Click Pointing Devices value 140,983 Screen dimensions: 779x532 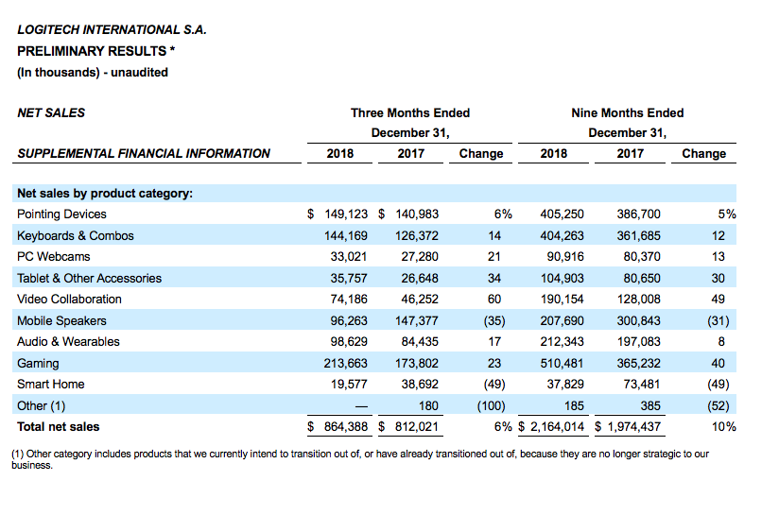pyautogui.click(x=417, y=215)
